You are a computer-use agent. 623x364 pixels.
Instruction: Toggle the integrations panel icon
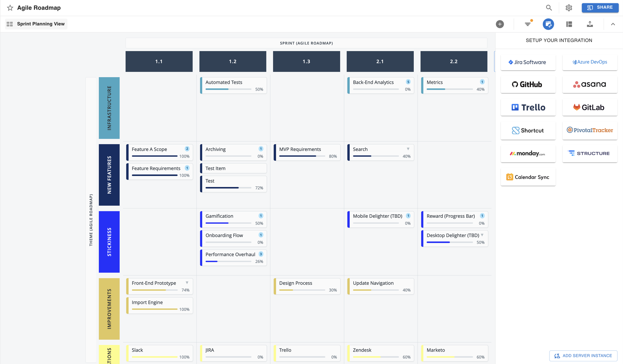click(x=548, y=24)
